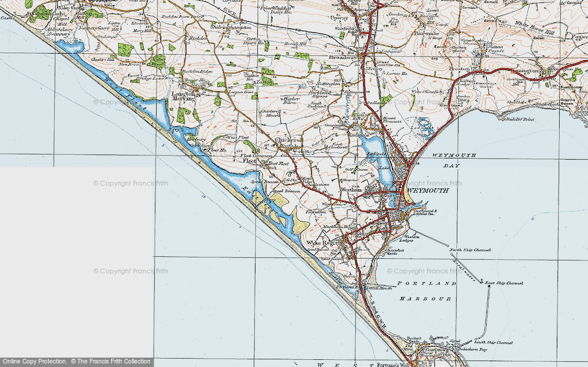Select the WEYMOUTH BAY sea label

pos(454,160)
